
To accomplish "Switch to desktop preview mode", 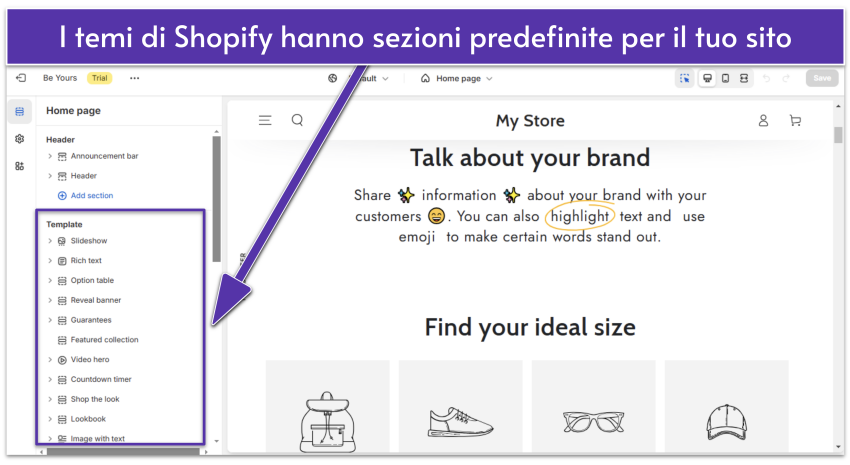I will click(x=707, y=78).
